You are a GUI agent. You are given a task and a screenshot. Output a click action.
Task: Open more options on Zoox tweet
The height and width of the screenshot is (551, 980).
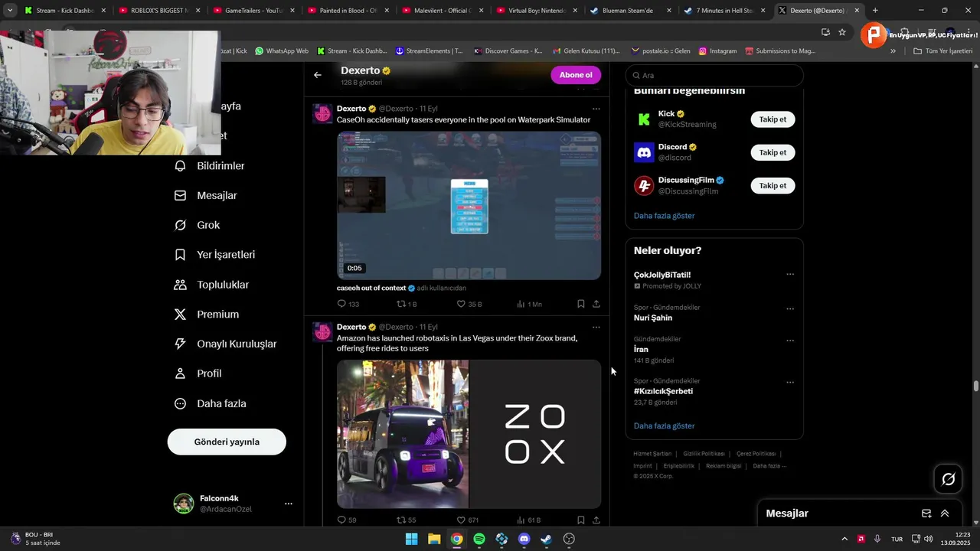(x=596, y=327)
